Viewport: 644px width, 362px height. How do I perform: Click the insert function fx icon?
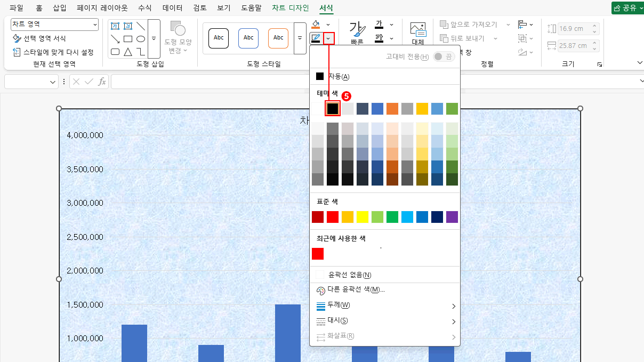pyautogui.click(x=102, y=82)
